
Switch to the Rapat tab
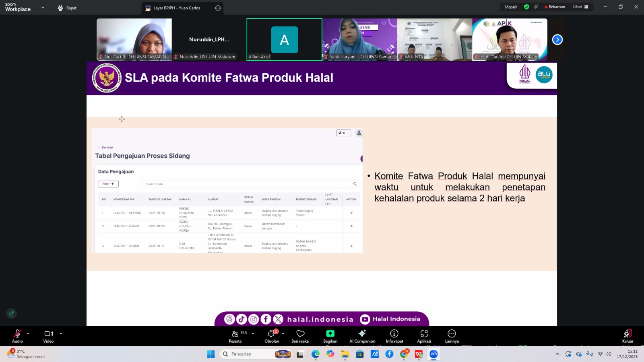pos(67,8)
